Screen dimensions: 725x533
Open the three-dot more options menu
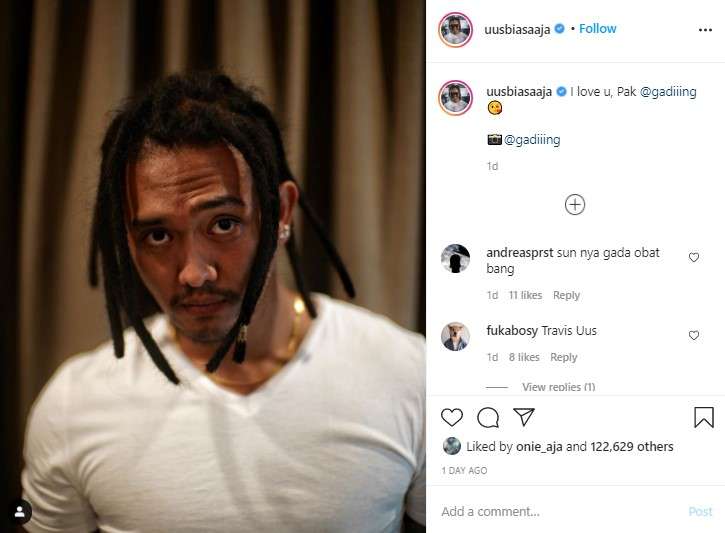point(705,30)
